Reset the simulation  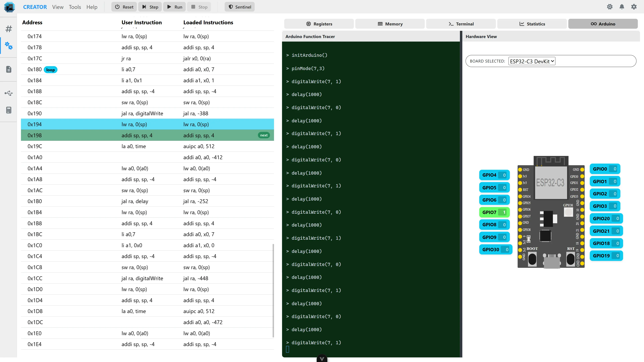(x=124, y=7)
